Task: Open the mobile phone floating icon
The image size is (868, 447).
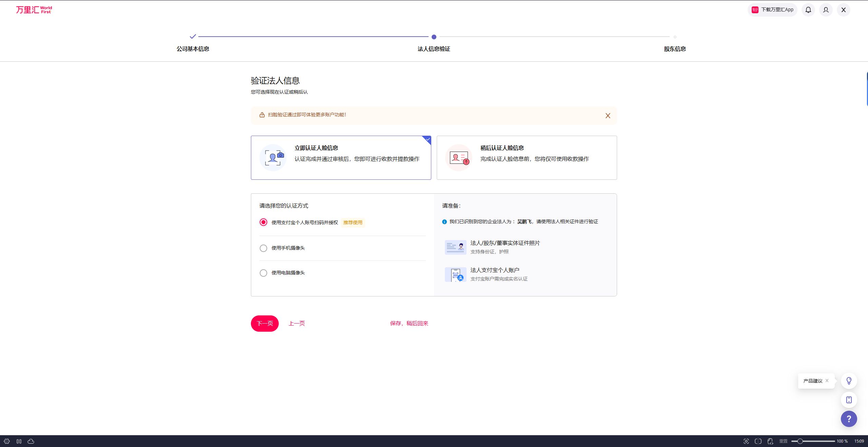Action: click(849, 400)
